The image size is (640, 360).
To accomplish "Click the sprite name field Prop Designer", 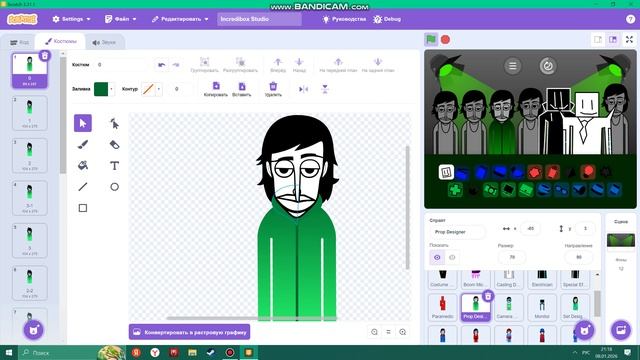I will pos(458,232).
